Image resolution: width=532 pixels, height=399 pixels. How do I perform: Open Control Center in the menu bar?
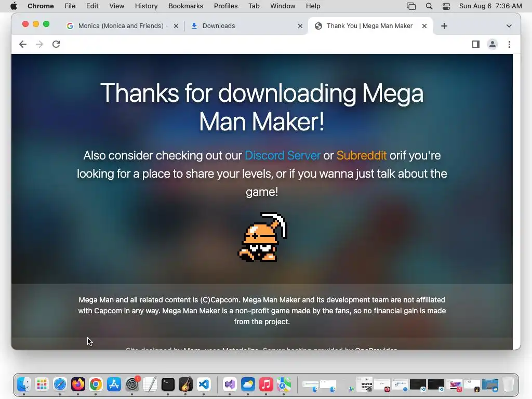(446, 6)
